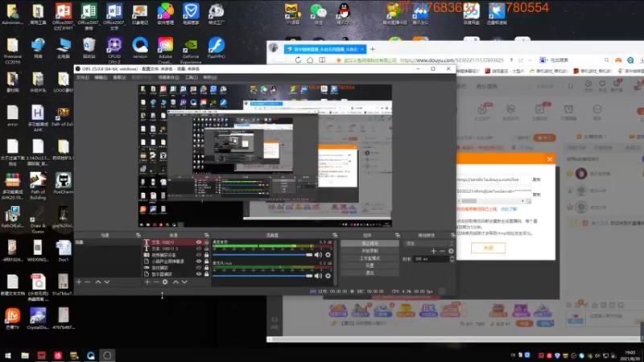Open the search engine dropdown in browser search box
Screen dimensions: 644x362
click(x=544, y=60)
